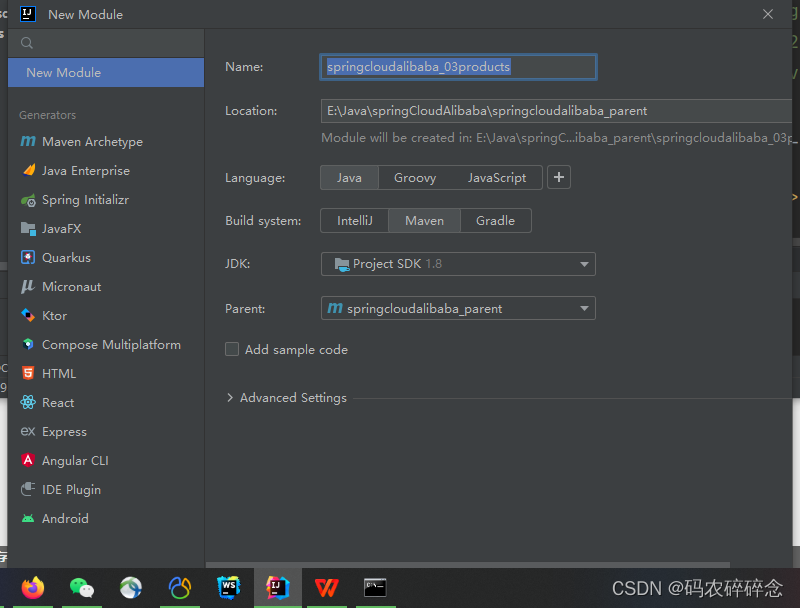Open WebStorm from the taskbar
This screenshot has height=608, width=800.
tap(229, 588)
